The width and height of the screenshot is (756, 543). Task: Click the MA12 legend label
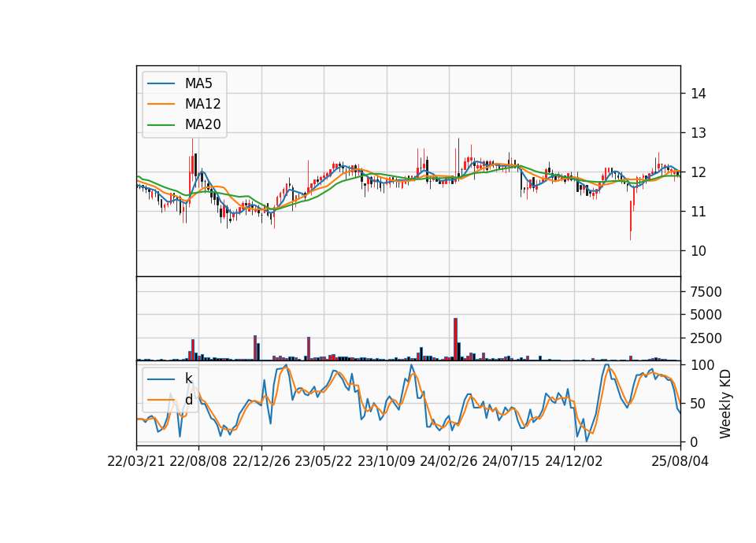(202, 104)
